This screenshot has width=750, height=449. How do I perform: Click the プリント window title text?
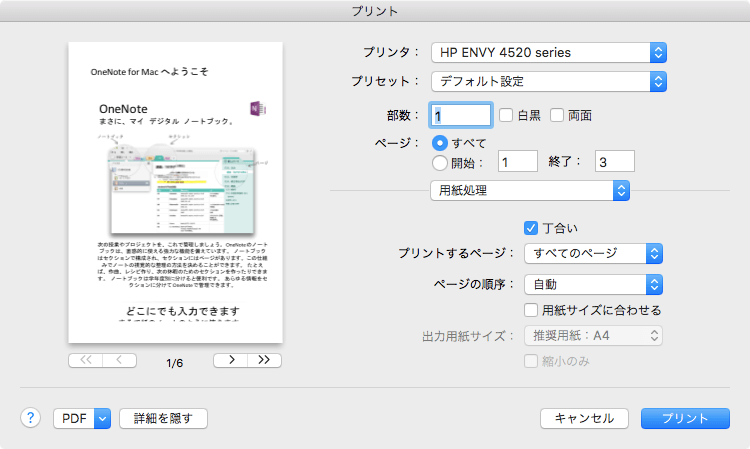coord(375,11)
